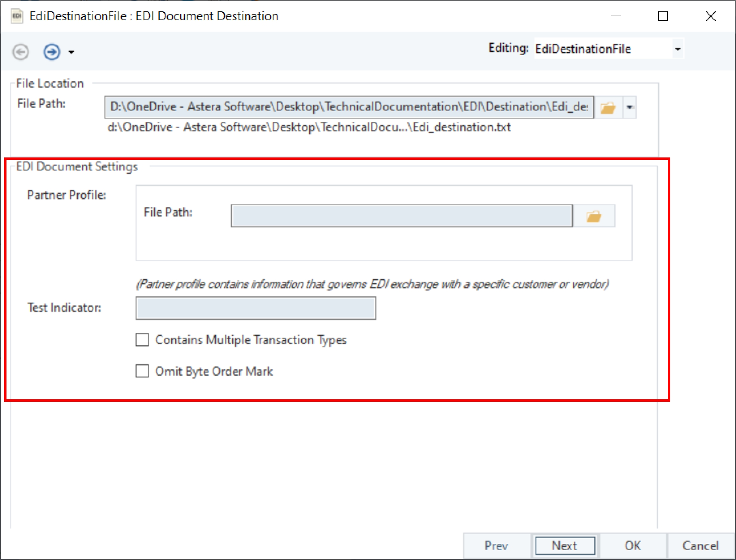Click the EDI Document Settings group label
Image resolution: width=736 pixels, height=560 pixels.
point(77,167)
